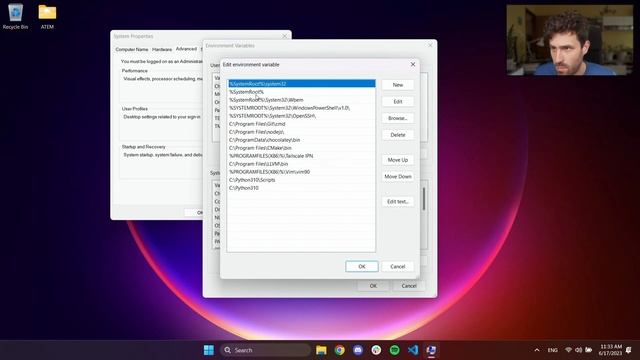Select the C:\Program Files\LLVM\bin entry
The image size is (640, 360).
[302, 164]
